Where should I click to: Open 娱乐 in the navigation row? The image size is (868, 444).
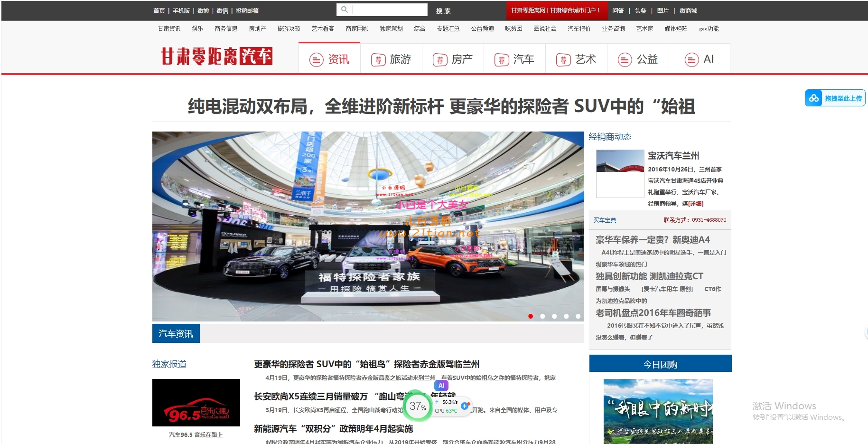point(197,28)
